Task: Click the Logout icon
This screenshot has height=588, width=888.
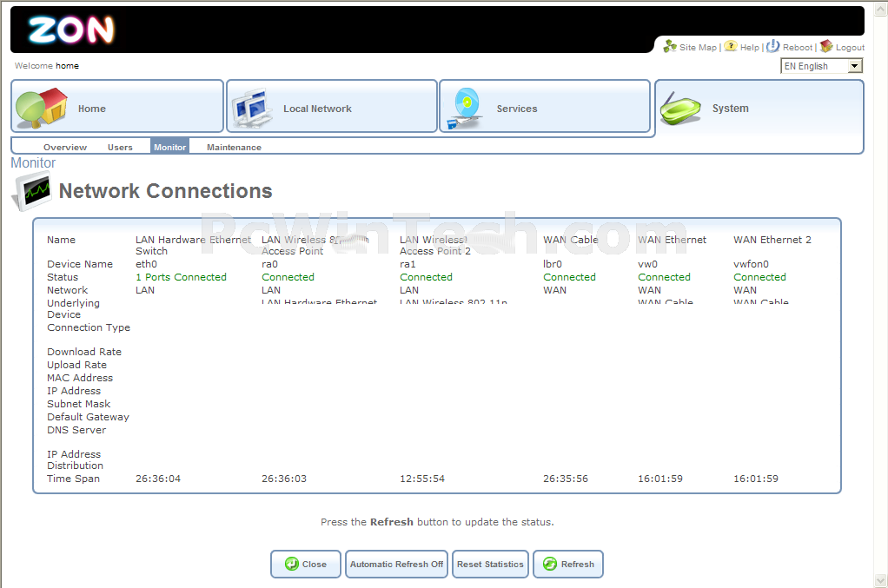Action: [827, 46]
